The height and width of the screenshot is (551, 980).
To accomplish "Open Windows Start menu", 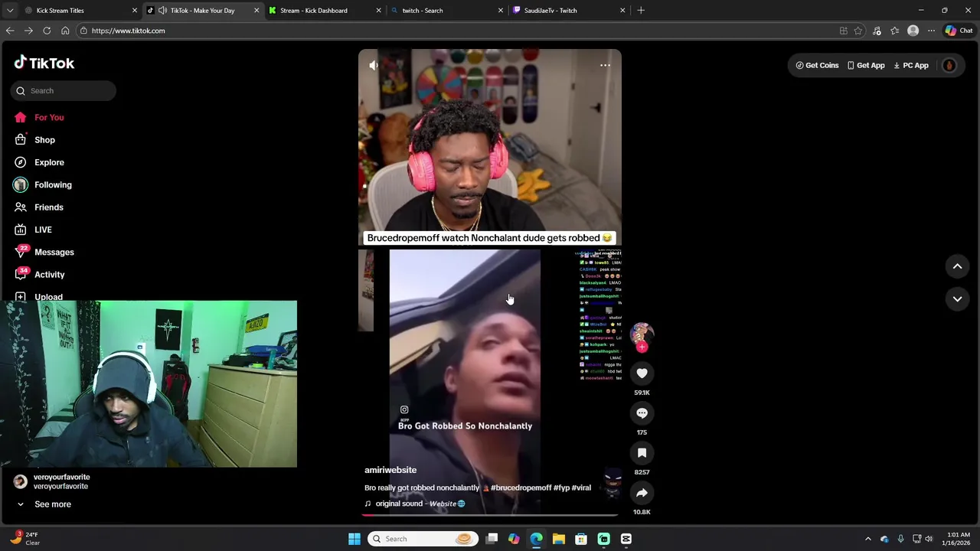I will [354, 539].
